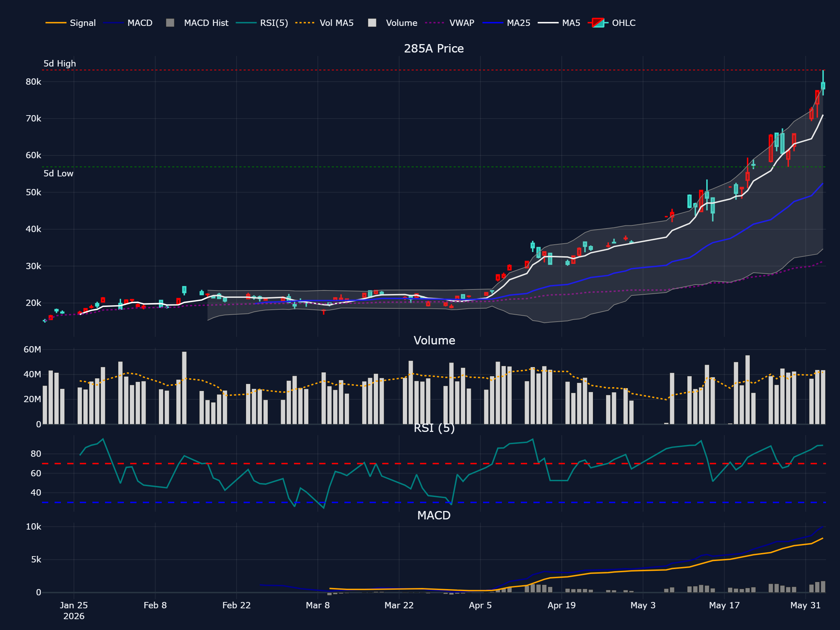Click the white Volume legend square
The image size is (840, 630).
pyautogui.click(x=372, y=23)
